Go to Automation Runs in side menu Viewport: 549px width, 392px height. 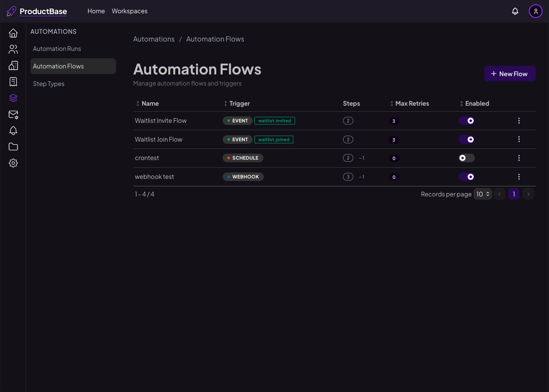[x=73, y=49]
